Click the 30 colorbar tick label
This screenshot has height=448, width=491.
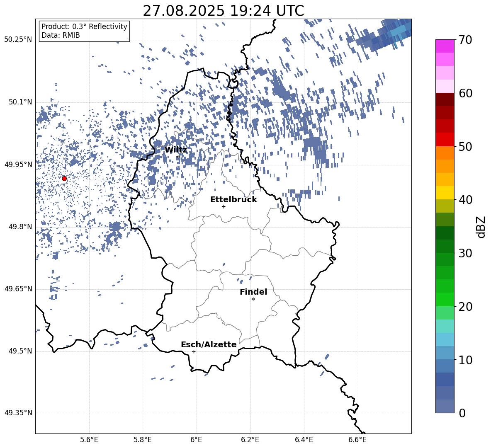[465, 253]
